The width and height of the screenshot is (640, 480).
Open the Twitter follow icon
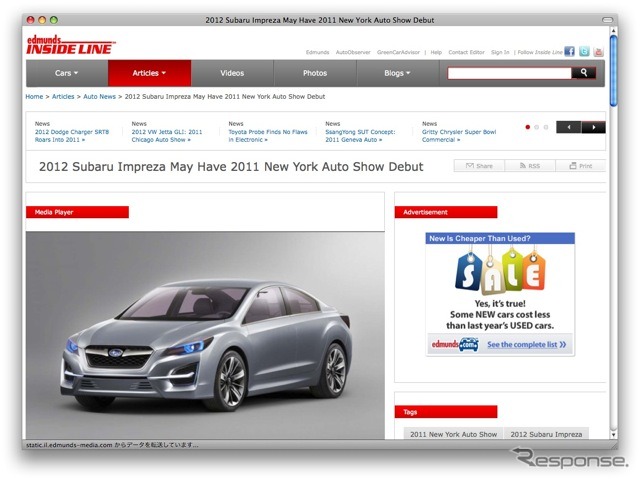click(584, 51)
